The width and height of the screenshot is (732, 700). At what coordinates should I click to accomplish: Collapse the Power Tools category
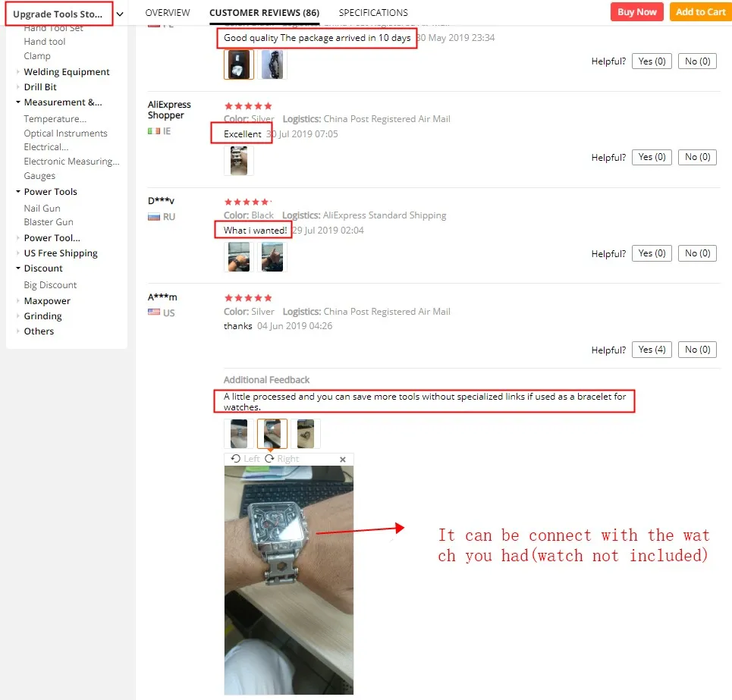pyautogui.click(x=17, y=192)
